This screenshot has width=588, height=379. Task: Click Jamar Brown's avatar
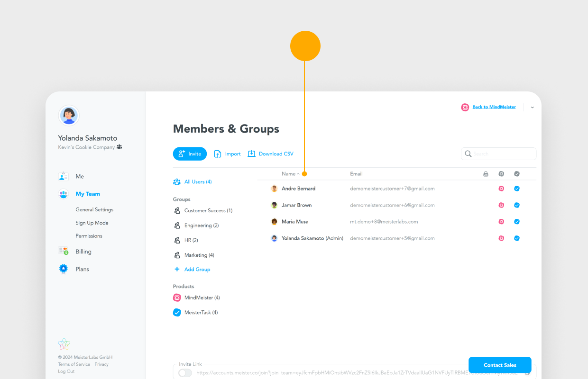pyautogui.click(x=274, y=205)
